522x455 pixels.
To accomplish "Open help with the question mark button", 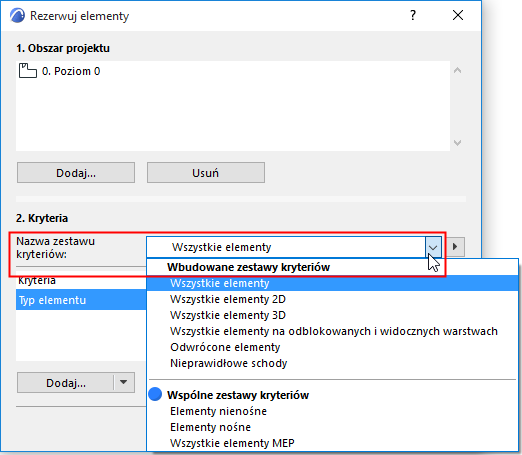I will point(413,15).
